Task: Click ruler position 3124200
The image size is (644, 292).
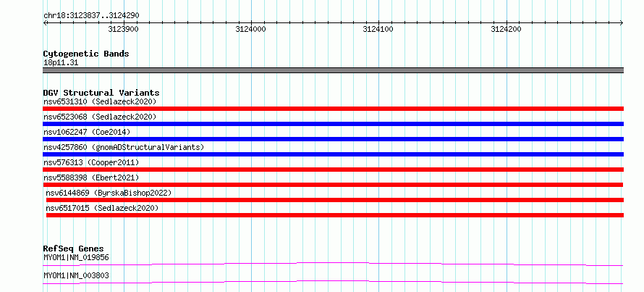Action: point(506,29)
